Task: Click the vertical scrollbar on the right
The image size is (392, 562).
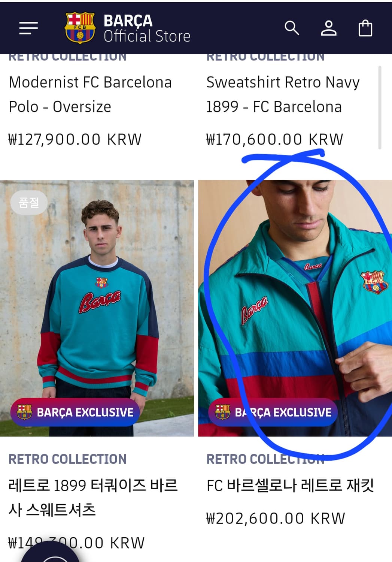Action: (380, 108)
